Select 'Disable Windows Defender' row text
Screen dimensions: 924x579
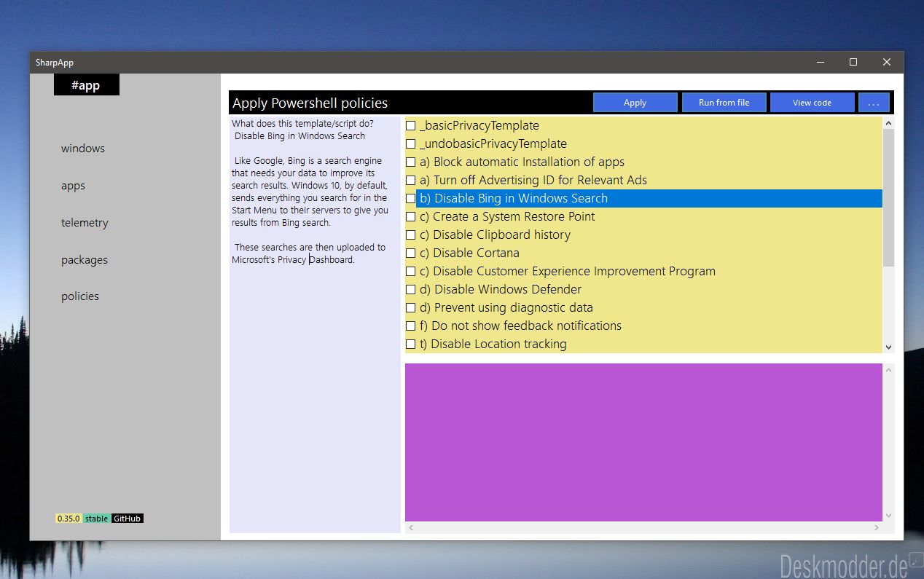tap(500, 289)
